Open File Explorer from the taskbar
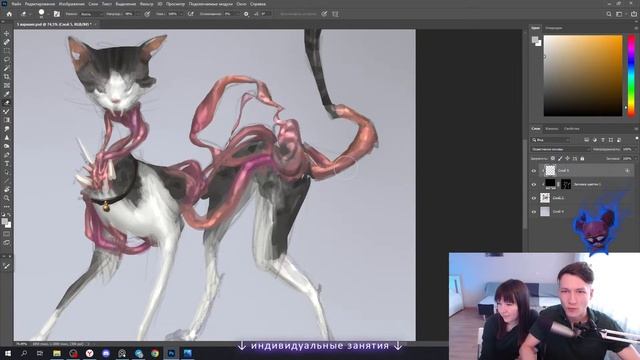The height and width of the screenshot is (360, 640). point(57,353)
